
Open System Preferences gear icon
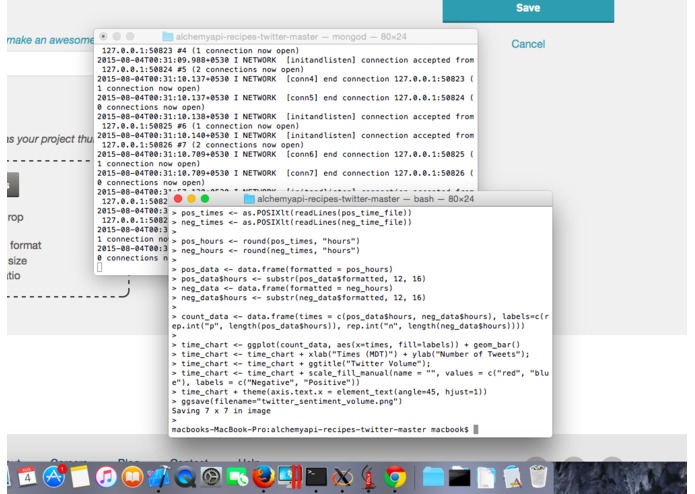(x=211, y=477)
